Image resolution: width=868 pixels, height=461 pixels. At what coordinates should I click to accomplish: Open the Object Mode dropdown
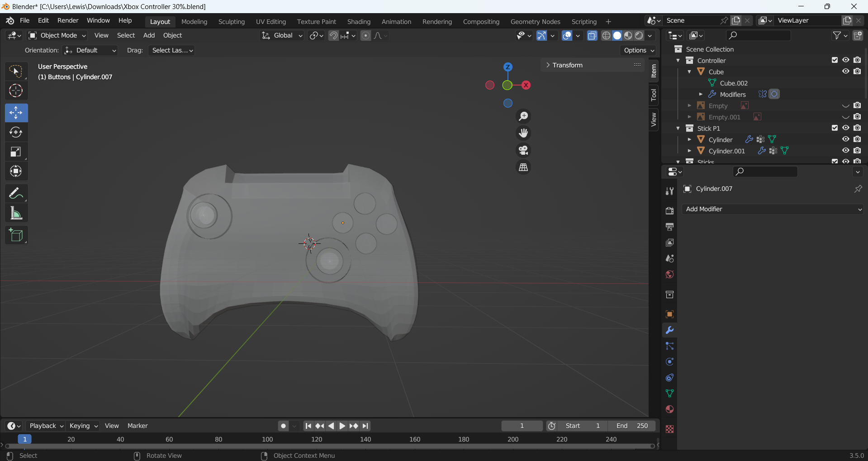coord(57,36)
